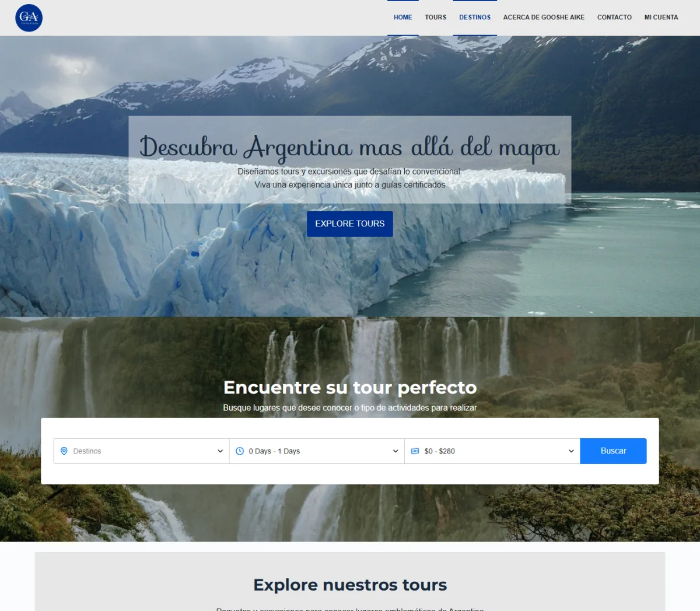Expand the Destinos dropdown chevron
Viewport: 700px width, 611px height.
point(220,451)
